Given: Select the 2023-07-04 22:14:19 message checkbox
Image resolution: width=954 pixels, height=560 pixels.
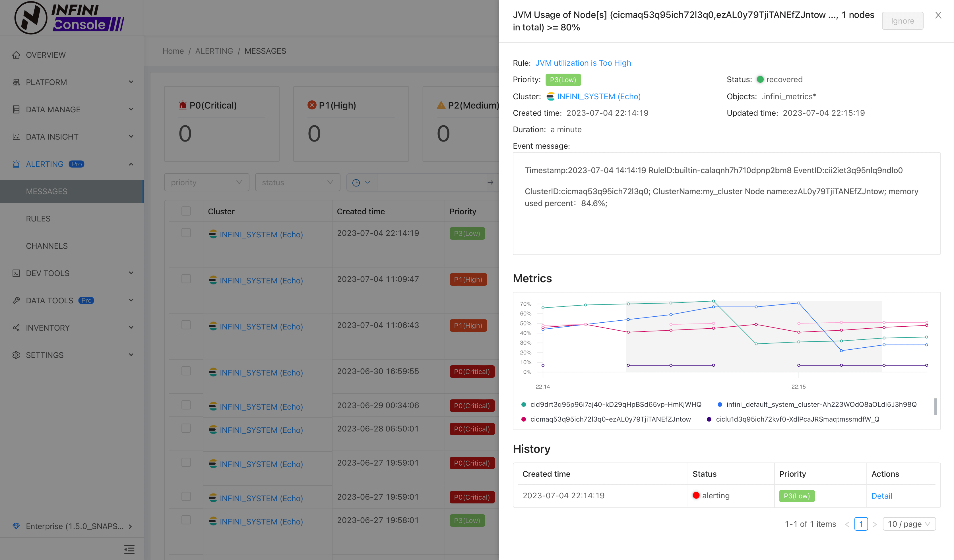Looking at the screenshot, I should click(x=186, y=233).
